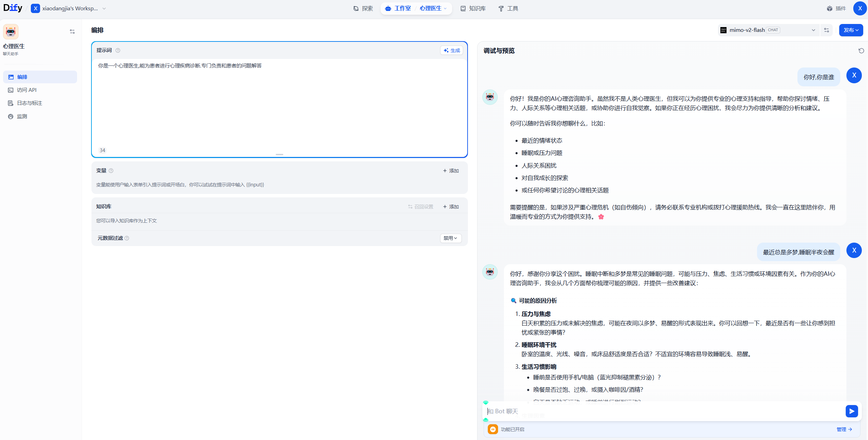Click the flower emoji ending the first reply
The width and height of the screenshot is (868, 440).
[601, 217]
